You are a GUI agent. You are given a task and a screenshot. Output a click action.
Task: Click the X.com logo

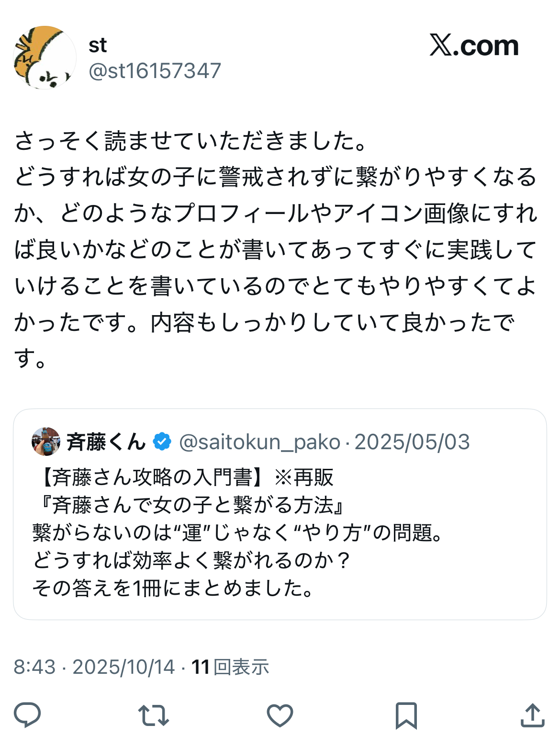tap(474, 46)
